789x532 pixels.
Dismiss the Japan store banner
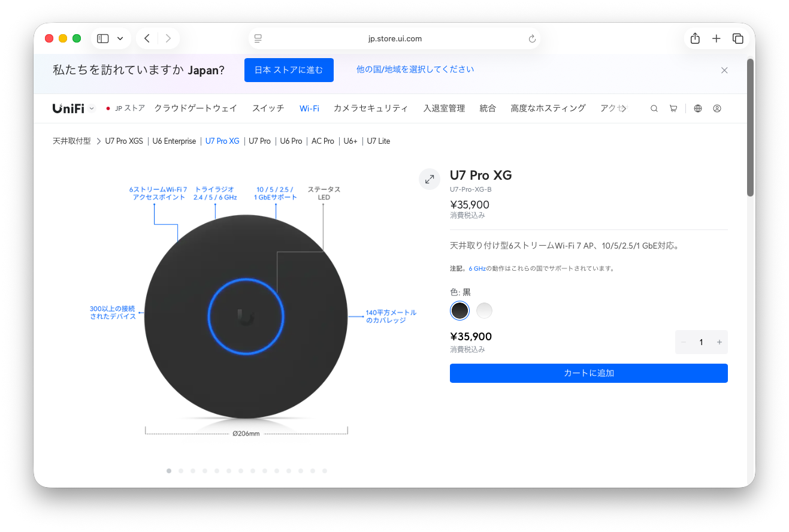coord(724,70)
